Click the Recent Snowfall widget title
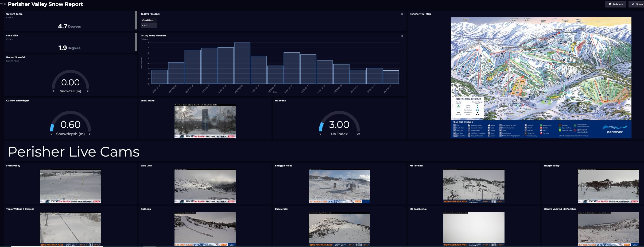This screenshot has width=644, height=247. click(x=16, y=57)
